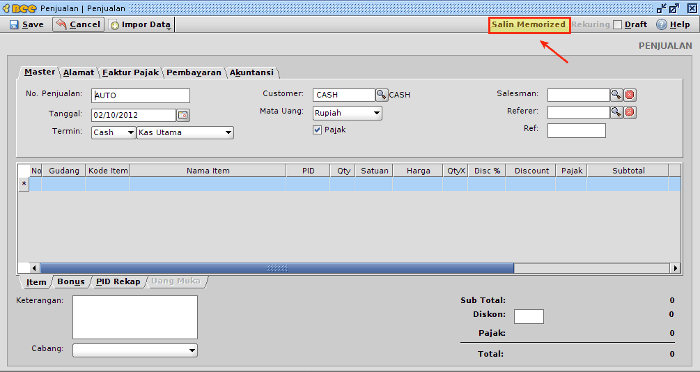Click the Save button in toolbar
The height and width of the screenshot is (372, 700).
[x=27, y=25]
